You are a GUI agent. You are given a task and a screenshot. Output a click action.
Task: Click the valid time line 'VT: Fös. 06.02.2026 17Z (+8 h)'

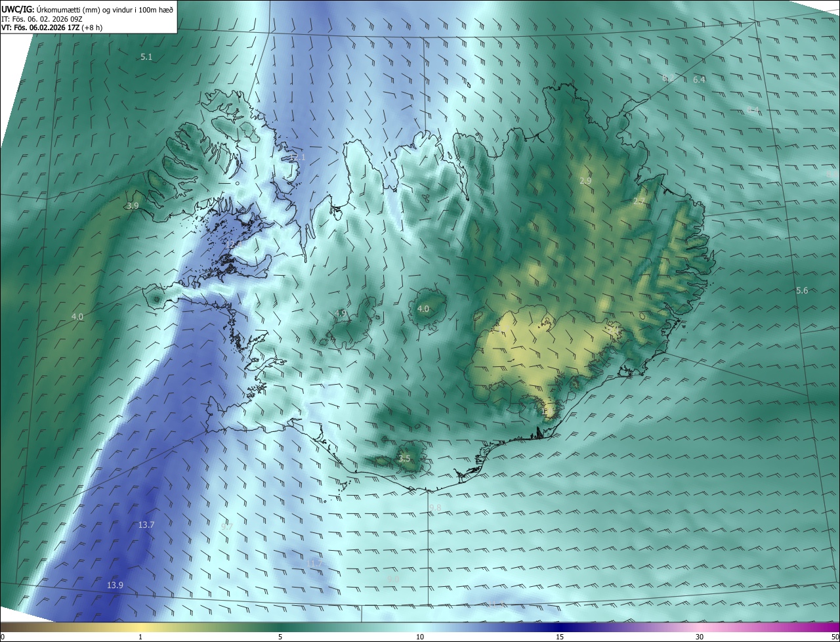pos(52,28)
